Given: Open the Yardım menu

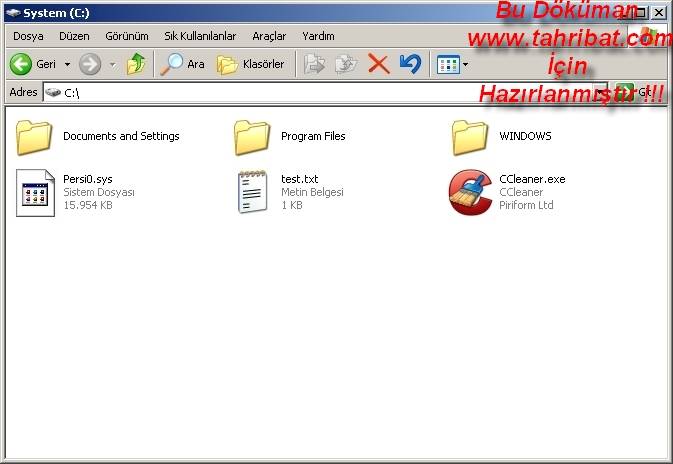Looking at the screenshot, I should (318, 36).
